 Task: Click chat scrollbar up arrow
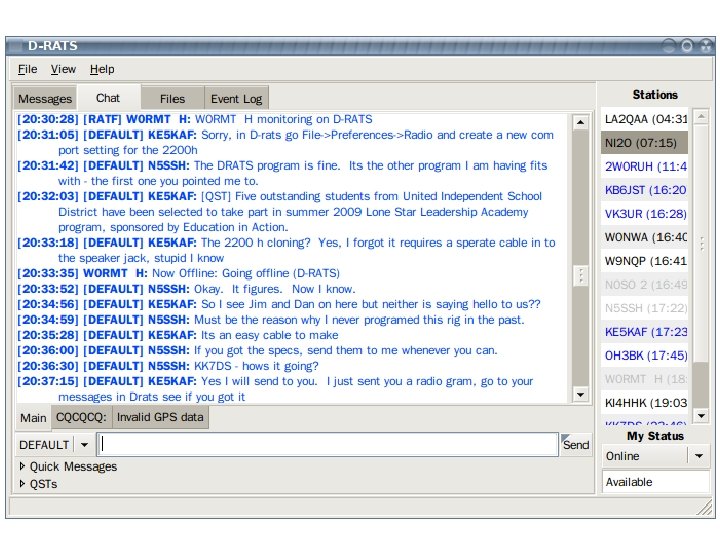(x=580, y=122)
